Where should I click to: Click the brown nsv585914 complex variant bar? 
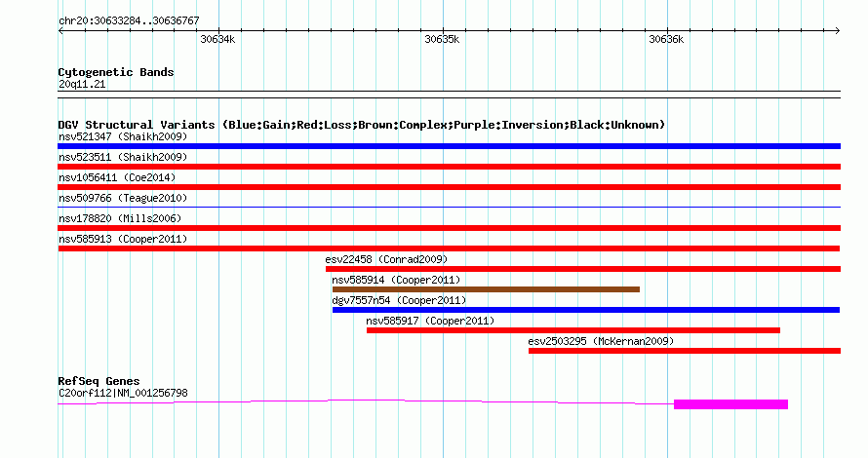point(486,289)
